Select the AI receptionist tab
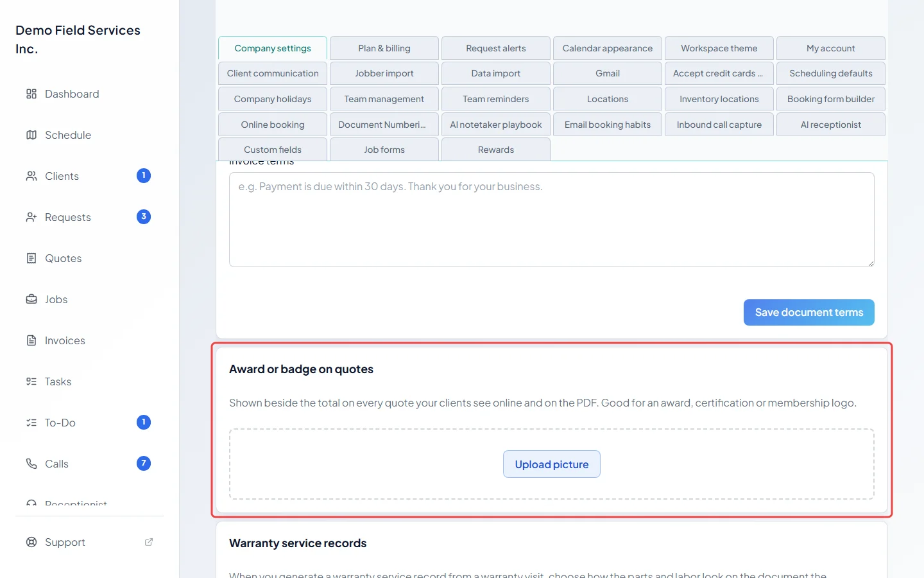The width and height of the screenshot is (924, 578). 831,125
